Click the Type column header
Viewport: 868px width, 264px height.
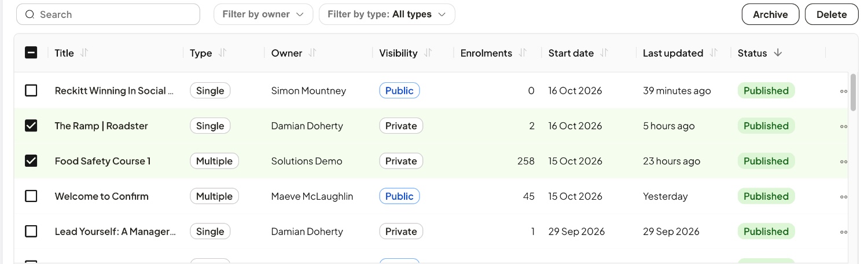(201, 53)
